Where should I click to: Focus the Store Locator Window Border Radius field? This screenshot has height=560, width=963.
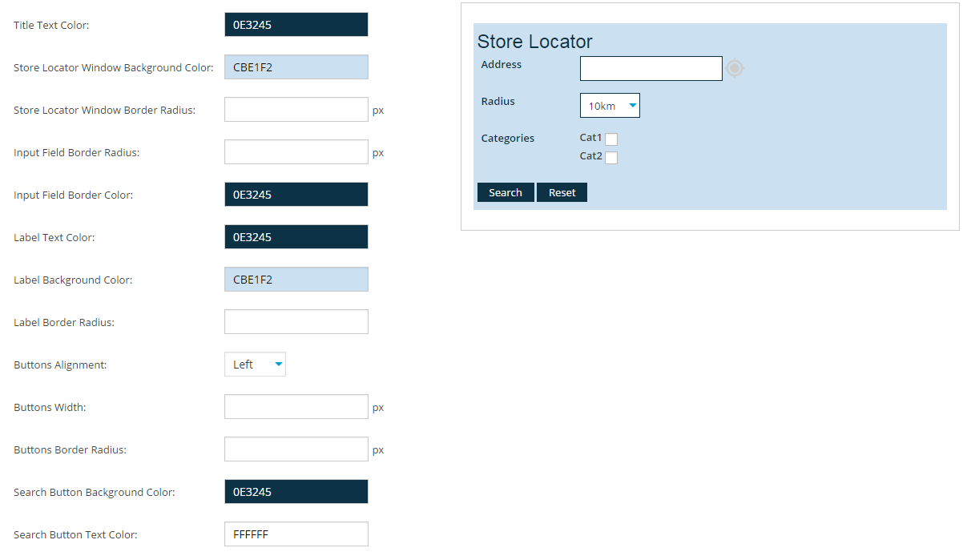296,110
